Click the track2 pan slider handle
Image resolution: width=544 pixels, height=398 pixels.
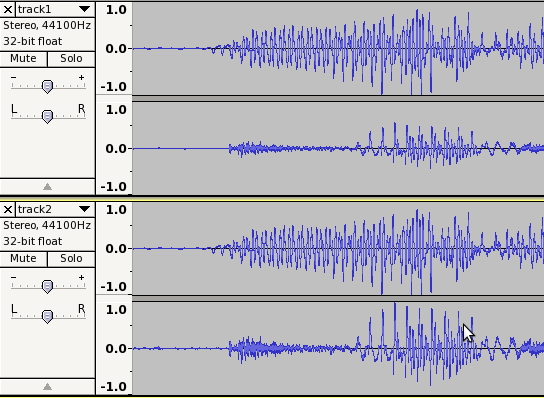[x=48, y=316]
